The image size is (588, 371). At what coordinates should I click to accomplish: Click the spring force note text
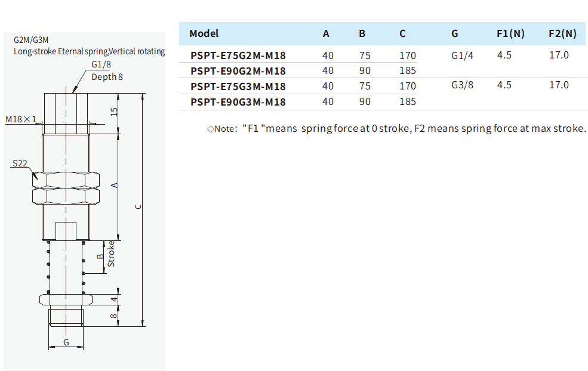[x=397, y=128]
